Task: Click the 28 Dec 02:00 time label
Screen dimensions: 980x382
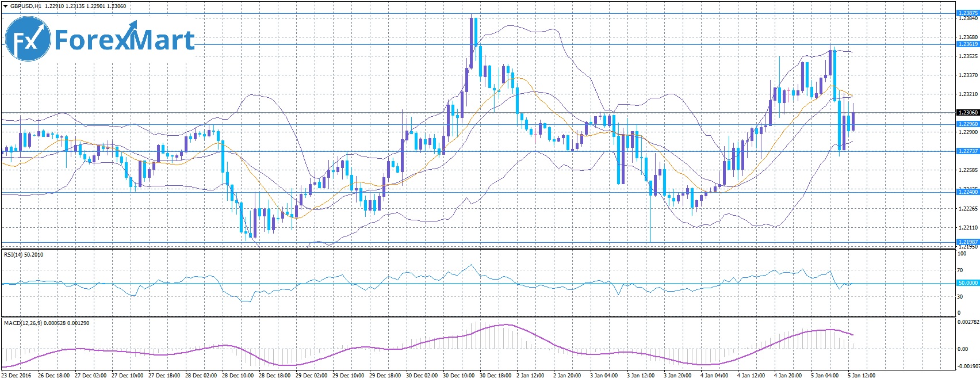Action: pos(201,376)
